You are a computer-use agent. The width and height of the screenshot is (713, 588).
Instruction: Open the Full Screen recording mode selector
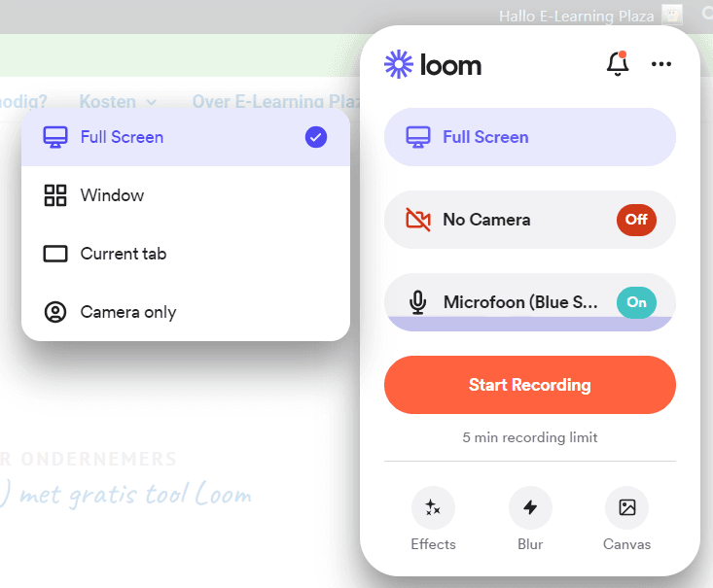529,137
